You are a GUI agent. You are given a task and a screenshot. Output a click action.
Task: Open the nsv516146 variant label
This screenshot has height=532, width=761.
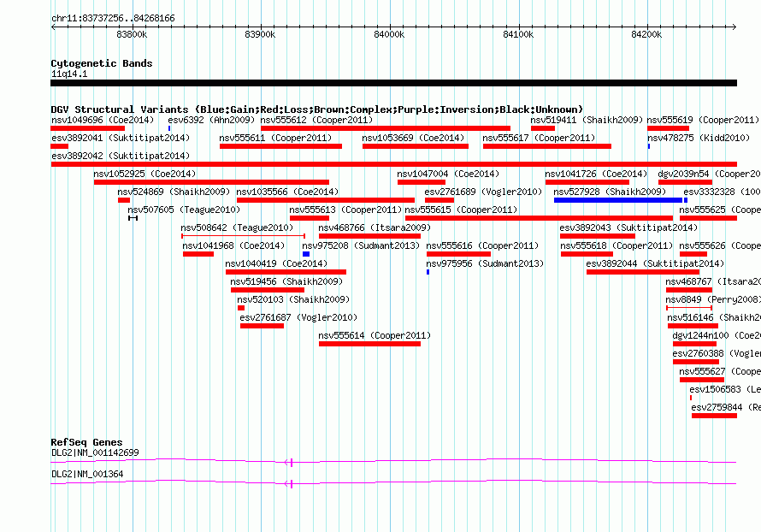714,317
